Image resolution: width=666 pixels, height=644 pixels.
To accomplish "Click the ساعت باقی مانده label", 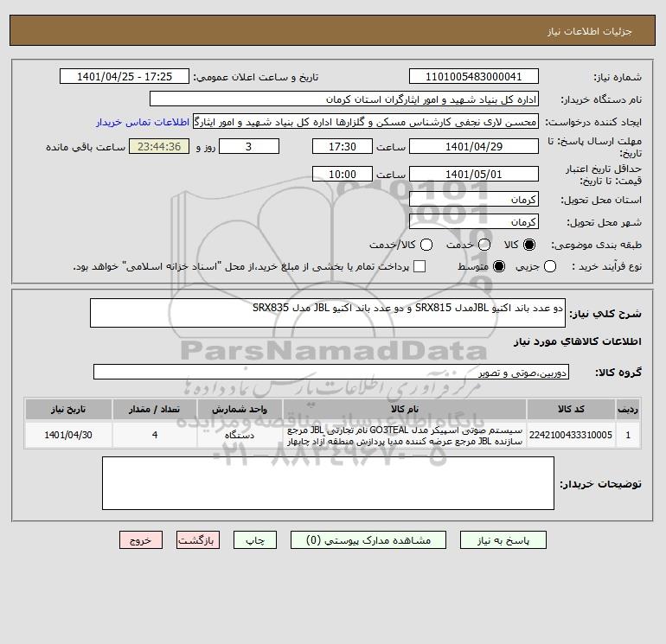I will [86, 147].
